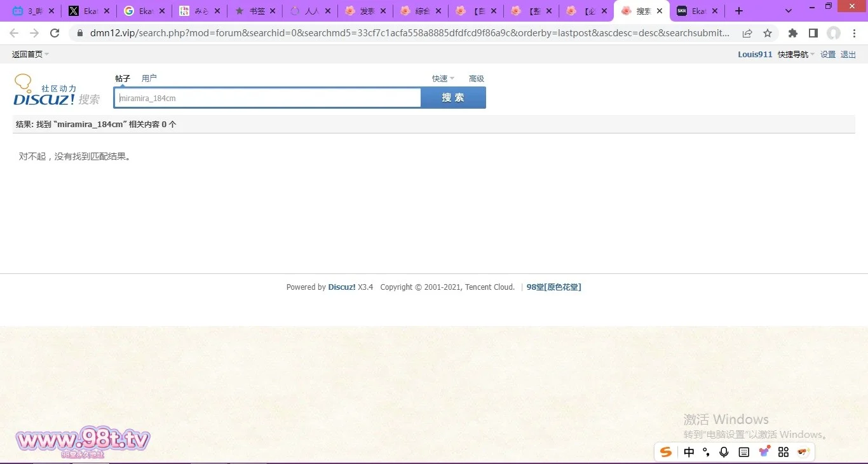This screenshot has width=868, height=464.
Task: Expand the 返回首页 dropdown
Action: click(30, 55)
